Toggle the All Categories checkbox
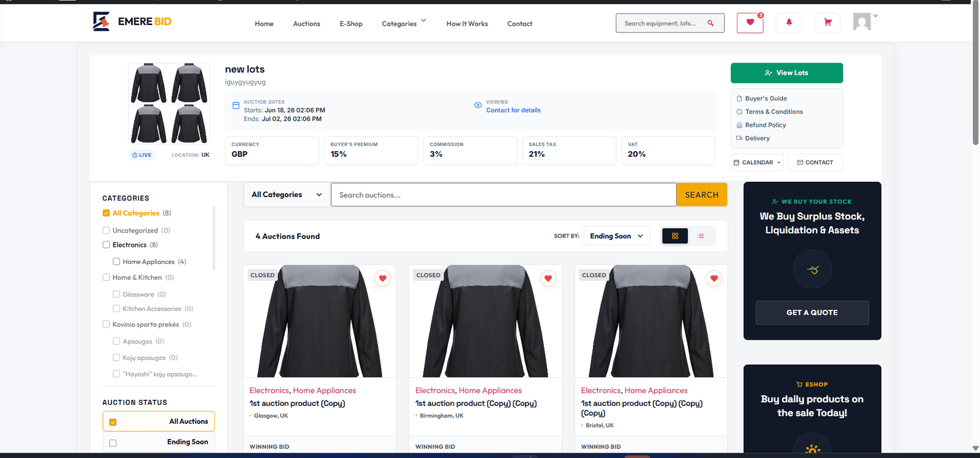The image size is (980, 458). click(106, 213)
